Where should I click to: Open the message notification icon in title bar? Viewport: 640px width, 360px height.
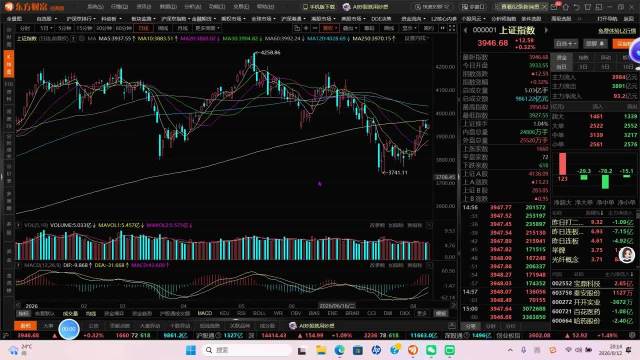pos(555,7)
